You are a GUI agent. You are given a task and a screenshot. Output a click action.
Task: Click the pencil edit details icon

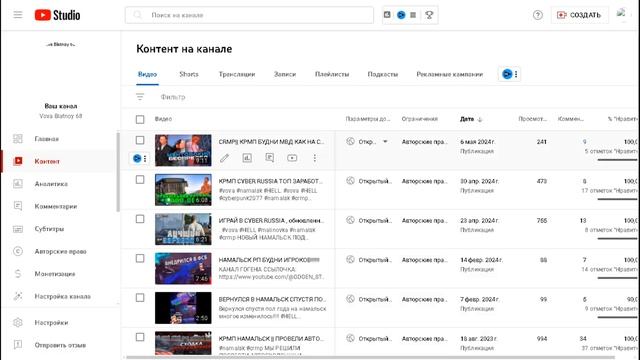(x=224, y=158)
